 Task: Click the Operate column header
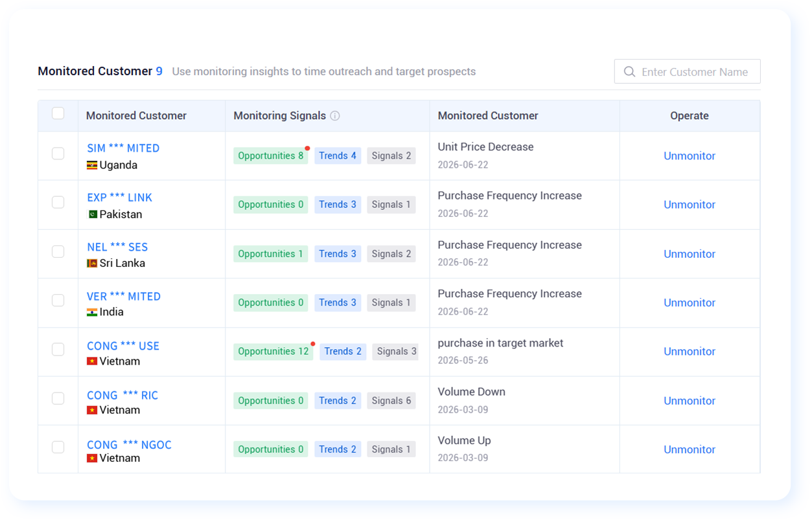(690, 116)
